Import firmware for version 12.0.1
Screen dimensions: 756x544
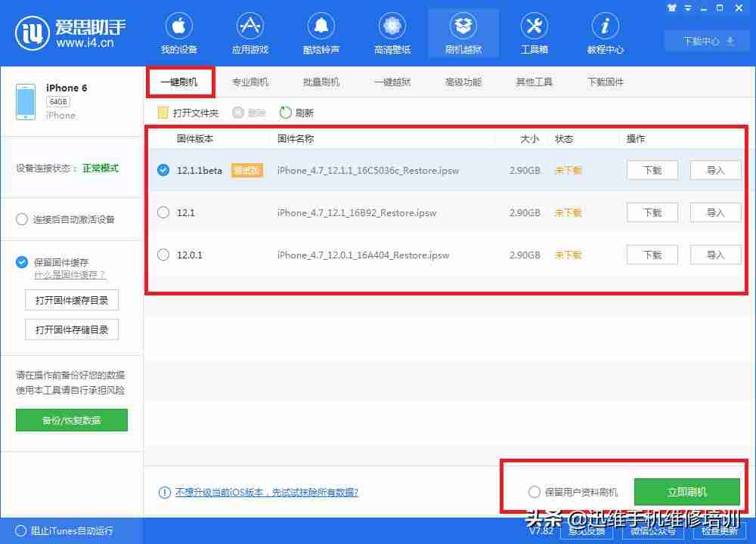(715, 255)
